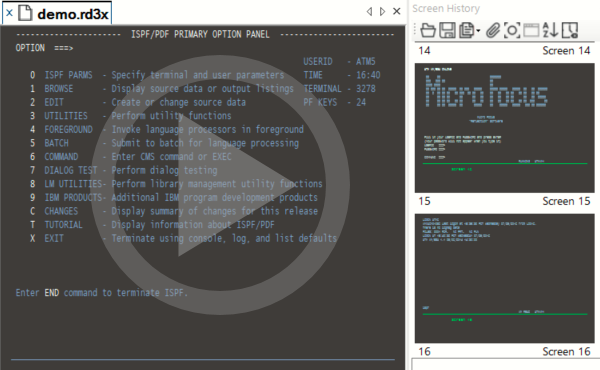Close the demo.rd3x tab with X
This screenshot has height=370, width=600.
[10, 13]
